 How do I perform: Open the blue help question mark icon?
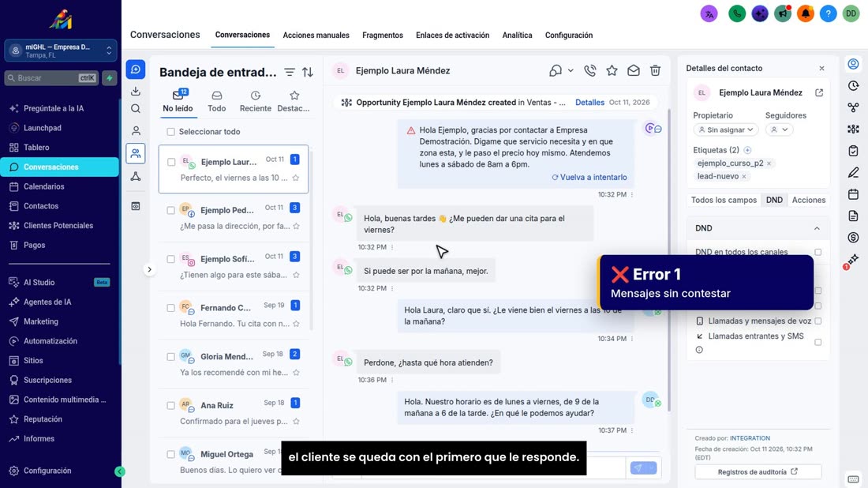pos(828,14)
